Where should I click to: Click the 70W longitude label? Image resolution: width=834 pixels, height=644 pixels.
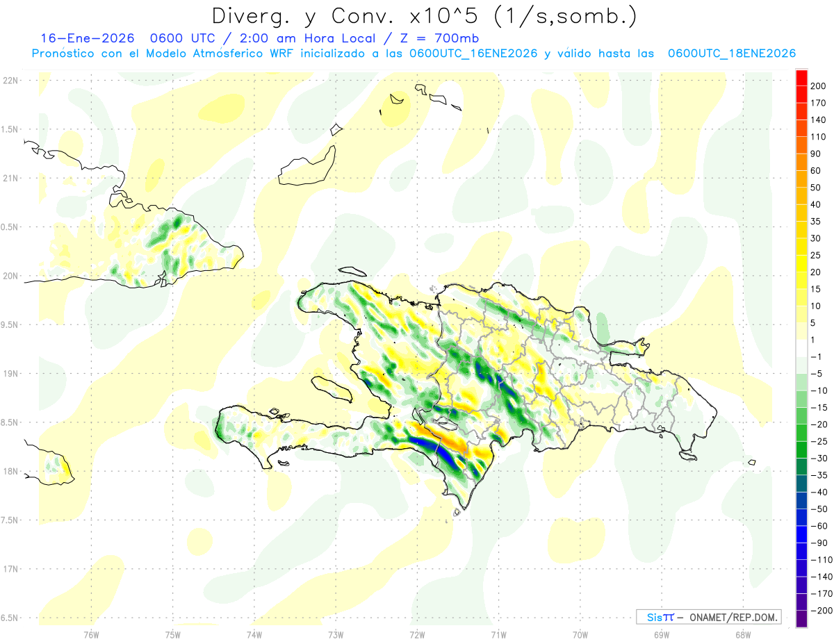click(x=580, y=635)
